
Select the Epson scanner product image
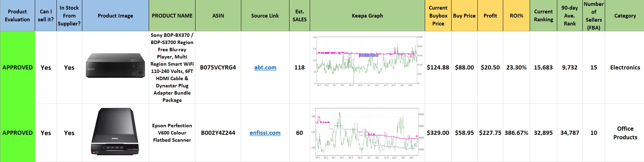tap(115, 131)
